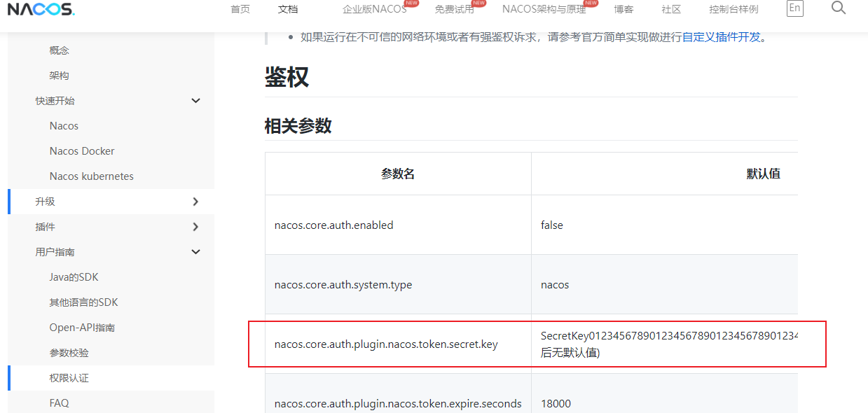Click the 参数名 column header
The width and height of the screenshot is (868, 413).
(x=398, y=174)
